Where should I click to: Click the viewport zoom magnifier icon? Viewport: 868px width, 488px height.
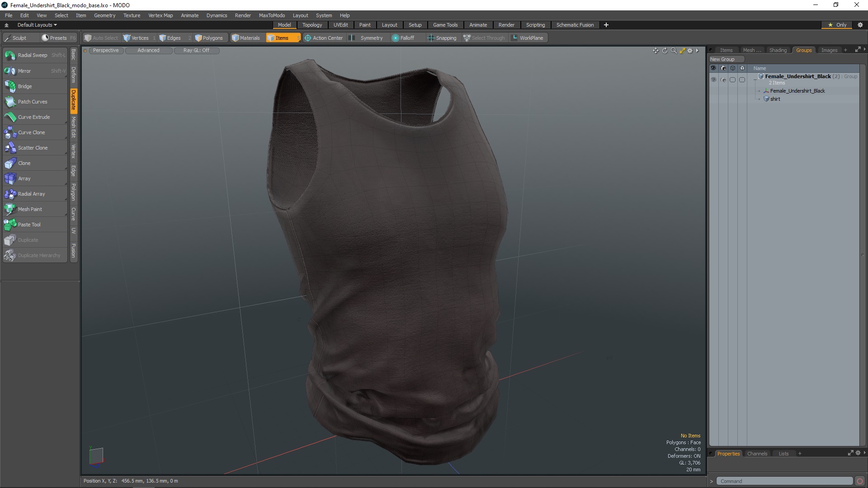674,51
